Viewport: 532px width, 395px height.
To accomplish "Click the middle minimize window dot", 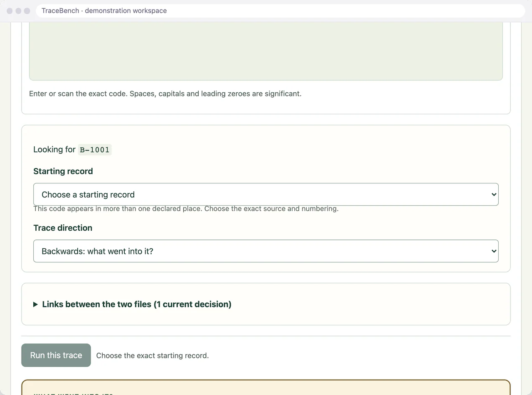I will tap(18, 11).
